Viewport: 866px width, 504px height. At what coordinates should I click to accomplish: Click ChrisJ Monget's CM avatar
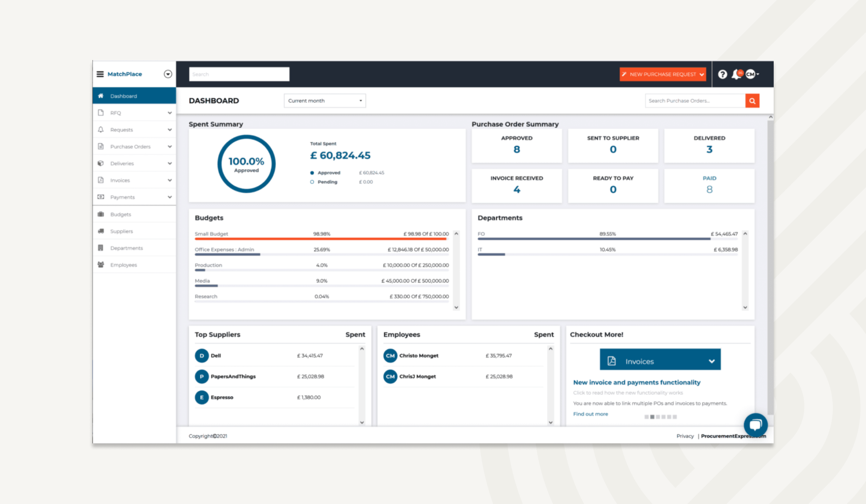coord(391,377)
